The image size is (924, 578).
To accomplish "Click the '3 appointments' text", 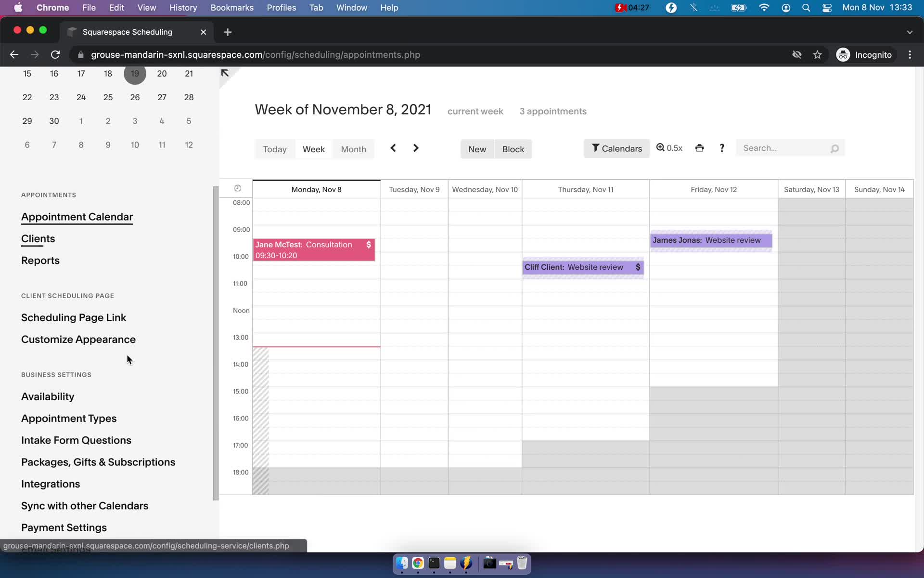I will pyautogui.click(x=553, y=111).
